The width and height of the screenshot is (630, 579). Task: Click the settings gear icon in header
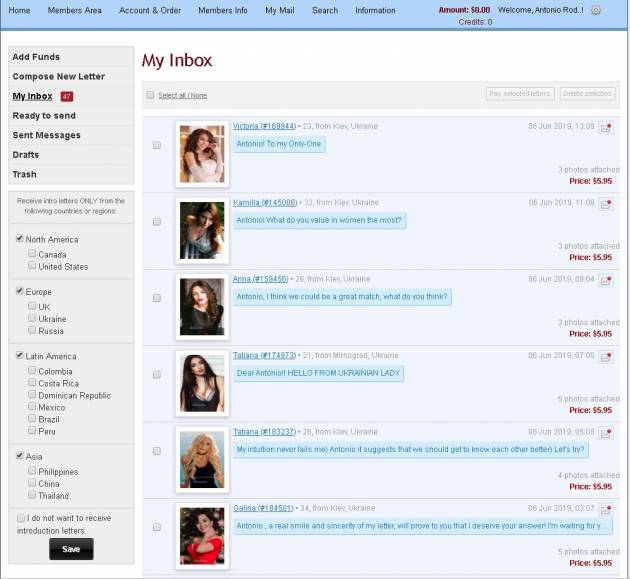(x=596, y=10)
